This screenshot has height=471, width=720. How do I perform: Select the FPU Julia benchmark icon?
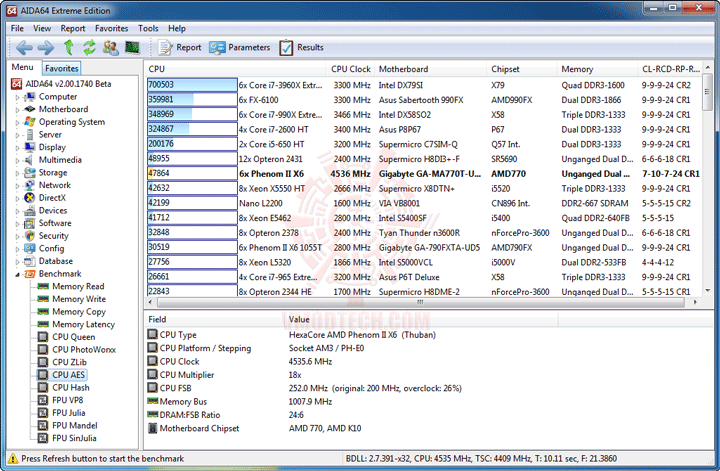point(43,413)
